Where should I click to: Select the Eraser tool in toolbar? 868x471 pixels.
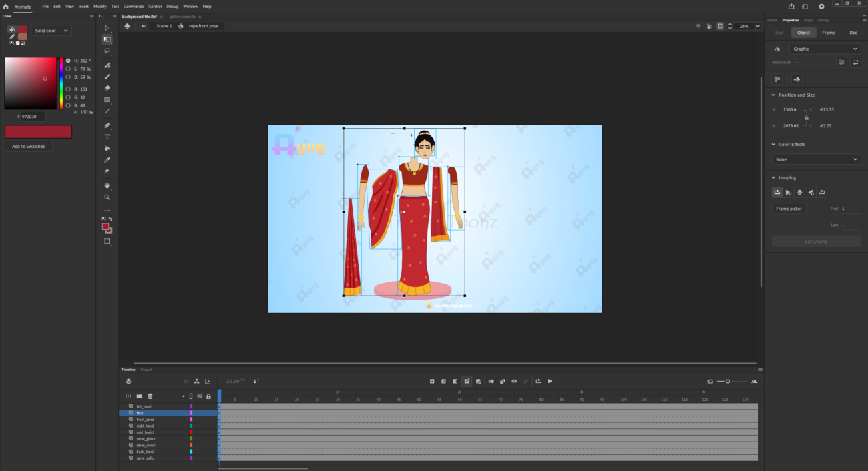point(107,88)
